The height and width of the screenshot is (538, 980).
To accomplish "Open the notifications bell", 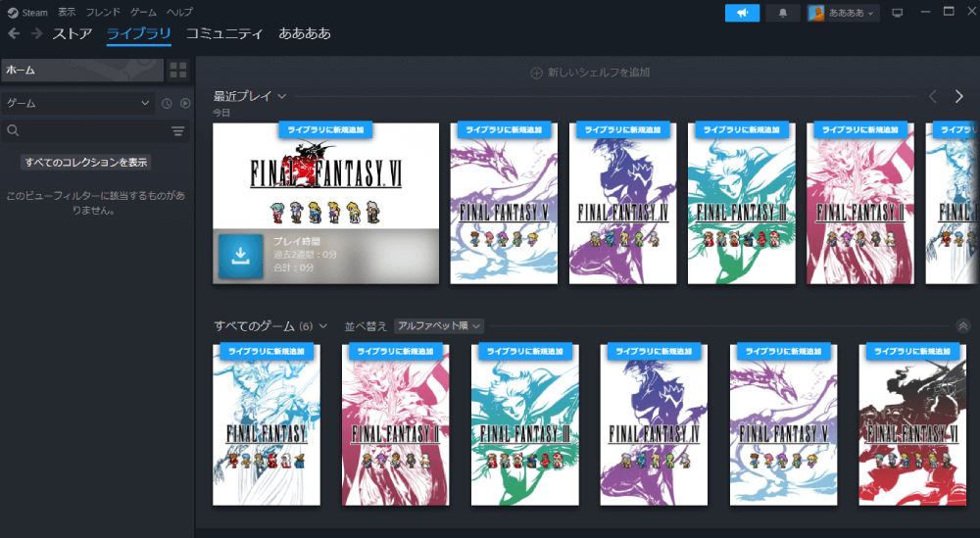I will pos(782,13).
